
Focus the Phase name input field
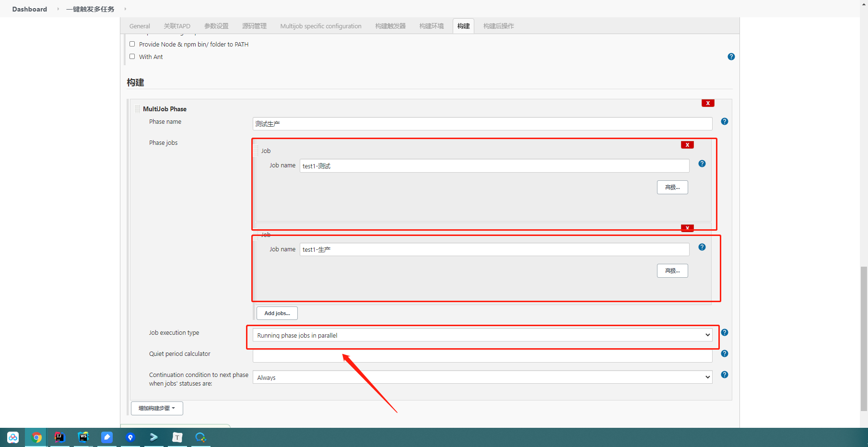point(482,124)
